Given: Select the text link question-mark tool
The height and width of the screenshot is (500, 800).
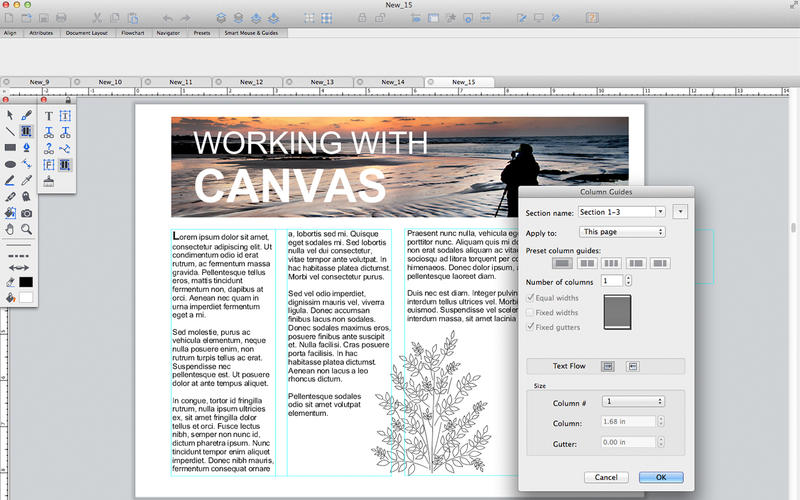Looking at the screenshot, I should (48, 148).
